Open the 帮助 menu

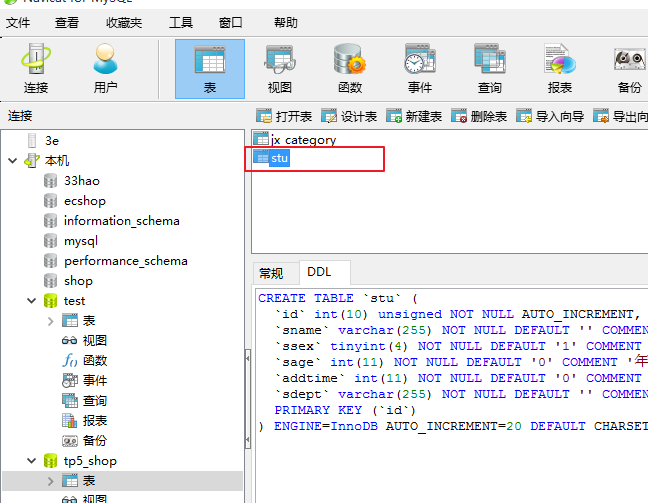286,23
